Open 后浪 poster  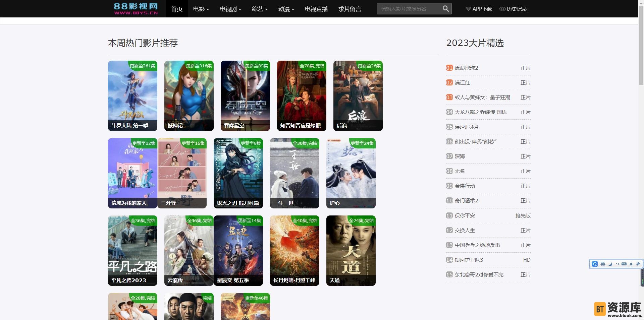coord(358,96)
